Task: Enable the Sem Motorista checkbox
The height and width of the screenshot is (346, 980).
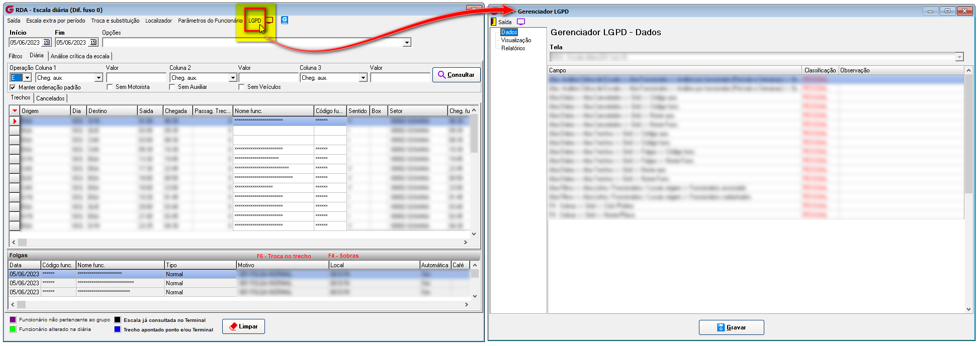Action: coord(110,87)
